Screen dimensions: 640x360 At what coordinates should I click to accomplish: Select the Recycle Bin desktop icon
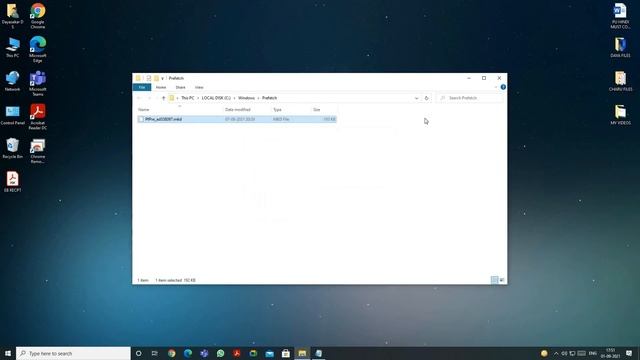(x=12, y=148)
